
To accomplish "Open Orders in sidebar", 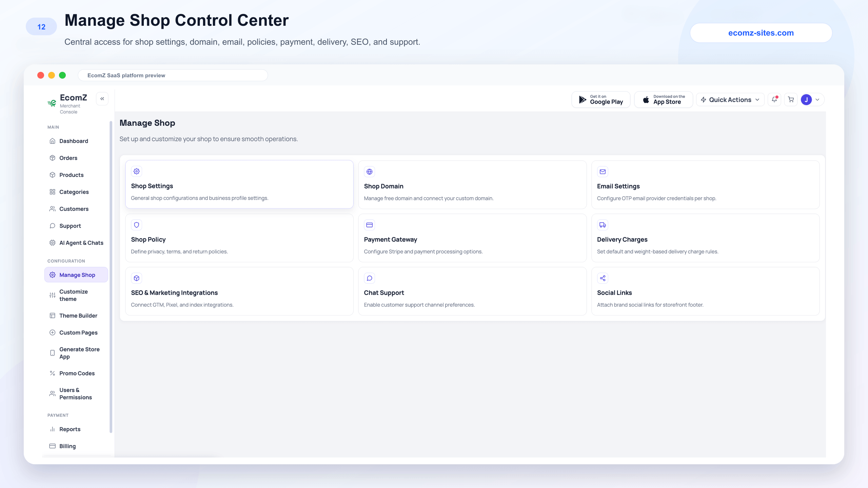I will tap(76, 158).
